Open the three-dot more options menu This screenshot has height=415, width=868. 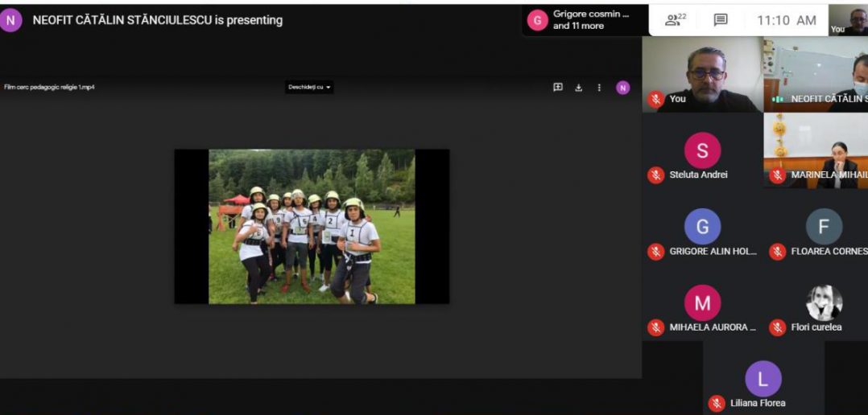tap(599, 88)
